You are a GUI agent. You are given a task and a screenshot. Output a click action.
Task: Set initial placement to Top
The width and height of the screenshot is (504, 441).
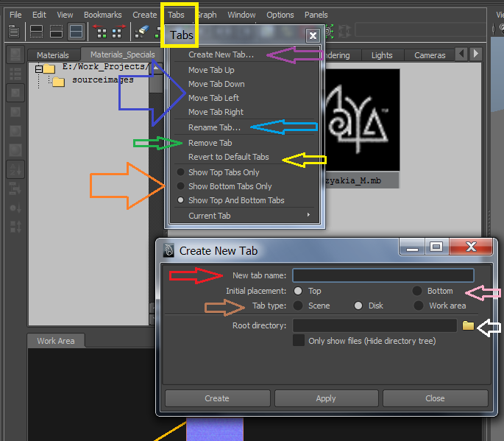point(298,291)
